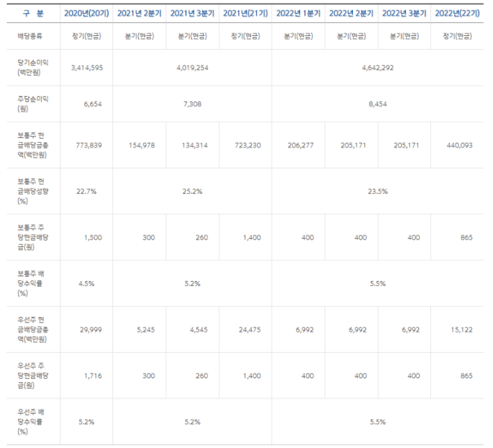The width and height of the screenshot is (493, 448).
Task: Select the 2022년(22기) column header
Action: 458,14
